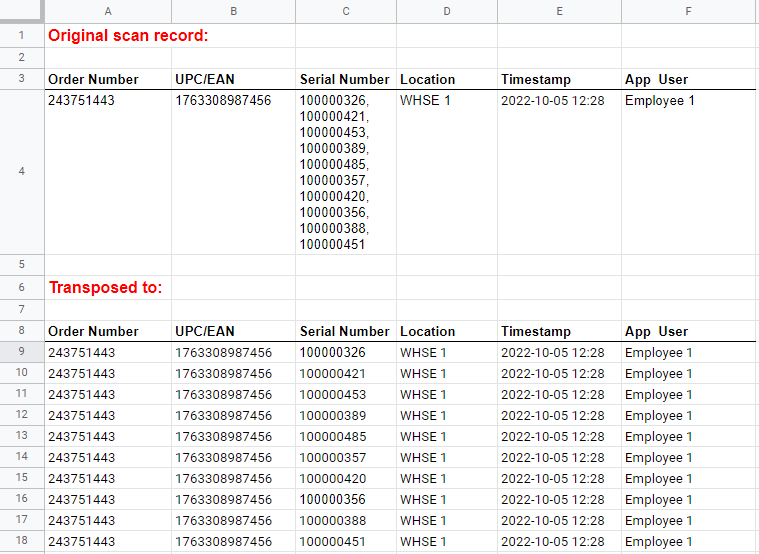Click UPC cell in row 15
The width and height of the screenshot is (759, 554).
click(x=233, y=478)
